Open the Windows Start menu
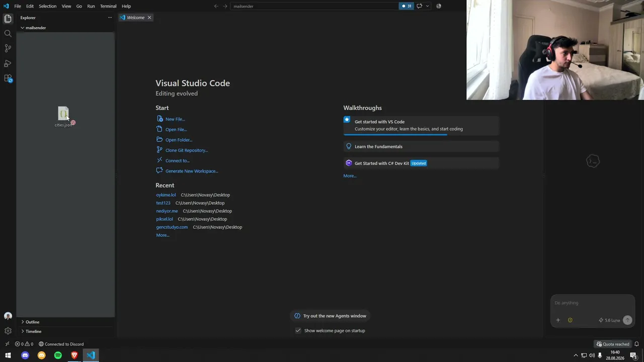The width and height of the screenshot is (644, 362). tap(8, 355)
